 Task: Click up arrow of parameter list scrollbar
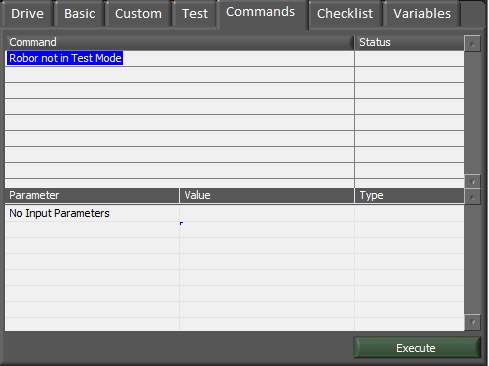472,197
